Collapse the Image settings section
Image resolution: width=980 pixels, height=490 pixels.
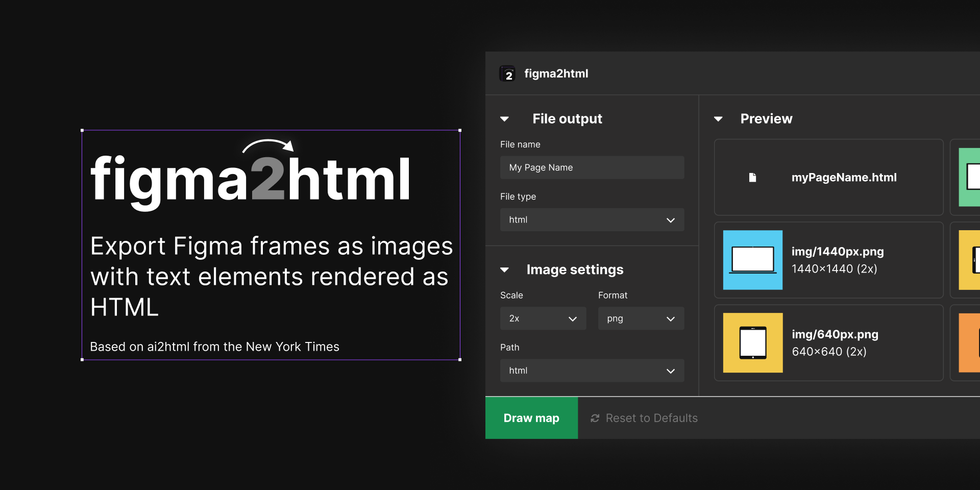(505, 269)
